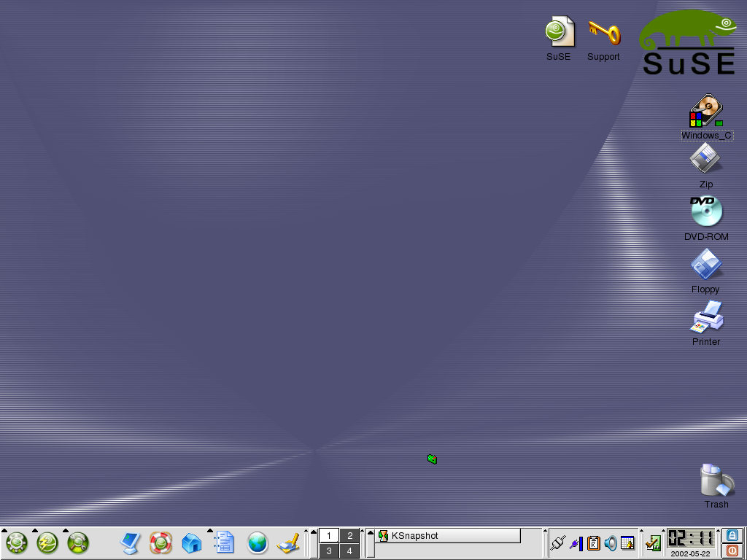Image resolution: width=747 pixels, height=560 pixels.
Task: Open the magnifier-and-wrench configuration menu
Action: [x=78, y=542]
